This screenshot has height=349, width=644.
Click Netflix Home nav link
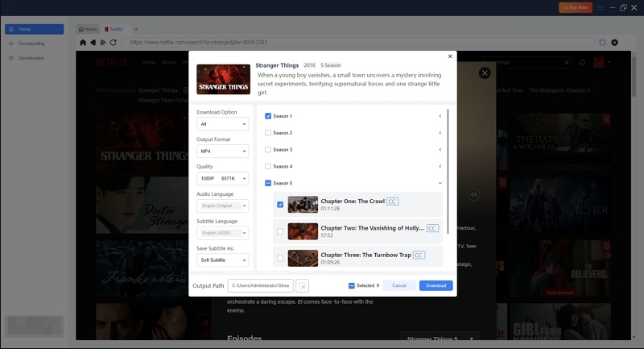pyautogui.click(x=149, y=63)
